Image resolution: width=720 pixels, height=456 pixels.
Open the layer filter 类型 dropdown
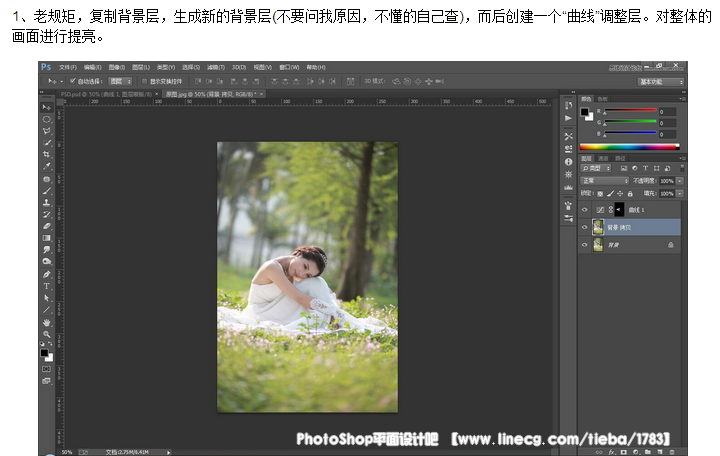[x=596, y=169]
